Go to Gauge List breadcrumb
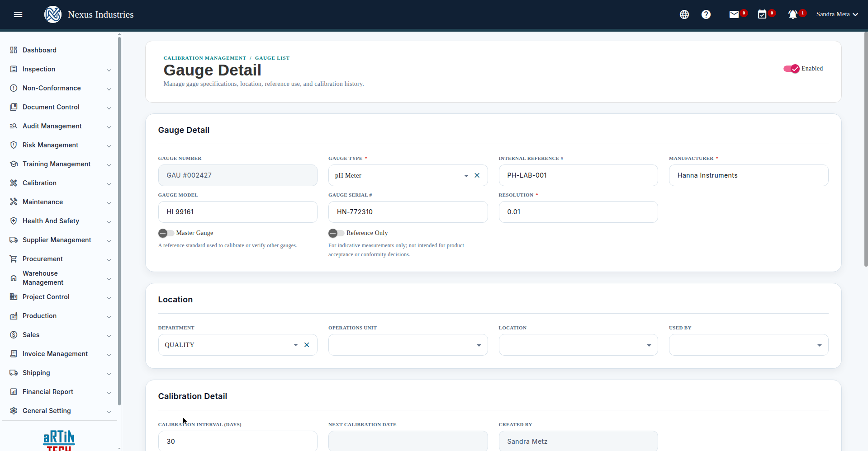This screenshot has height=451, width=868. point(272,58)
